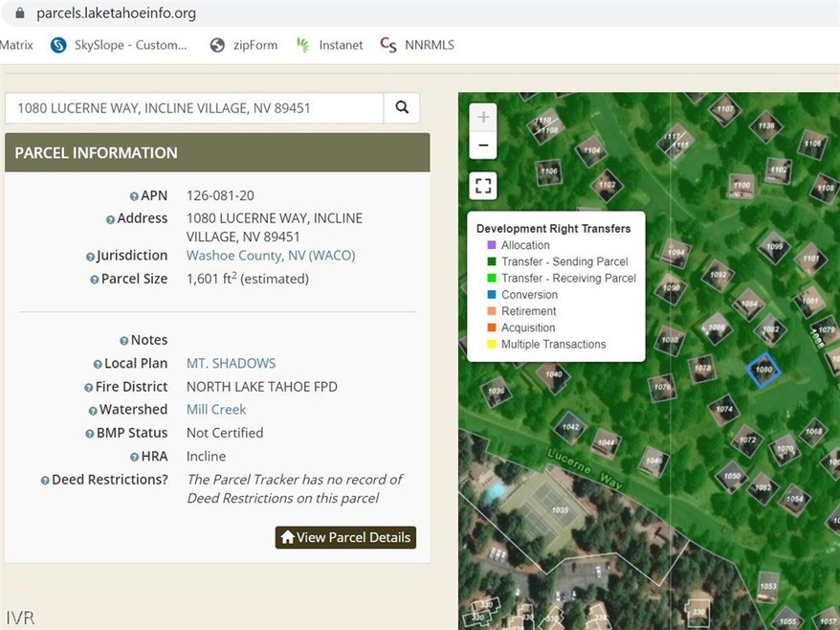Click the Allocation purple legend swatch
840x630 pixels.
click(491, 245)
